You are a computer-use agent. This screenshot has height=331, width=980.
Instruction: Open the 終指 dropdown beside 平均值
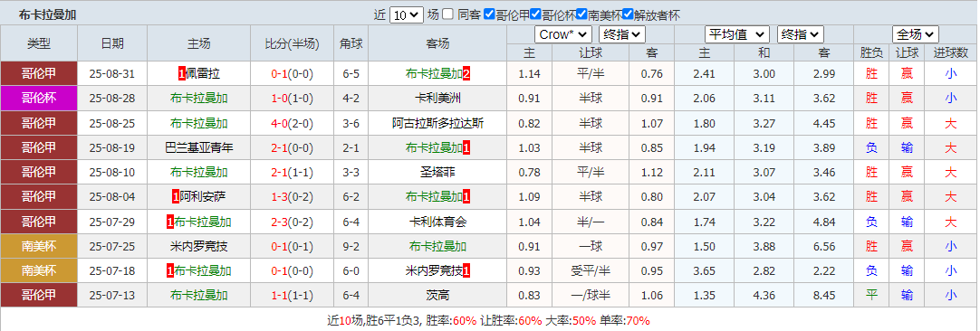coord(801,34)
